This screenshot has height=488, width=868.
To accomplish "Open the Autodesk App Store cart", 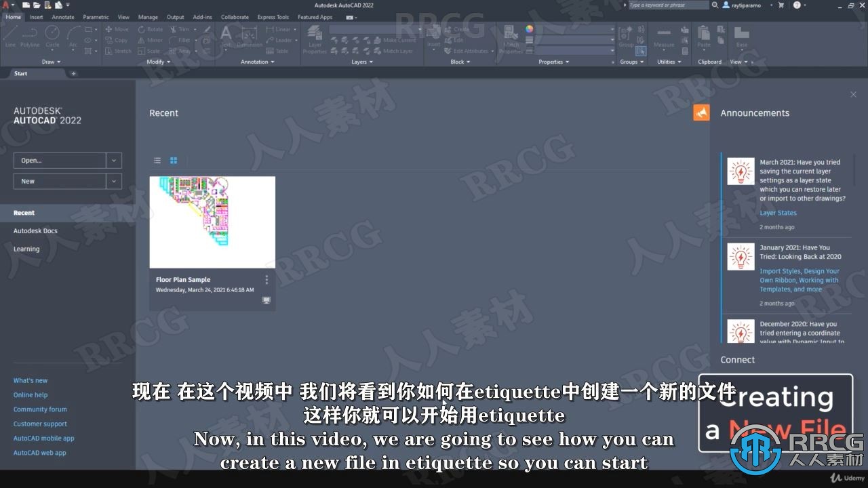I will pyautogui.click(x=781, y=5).
